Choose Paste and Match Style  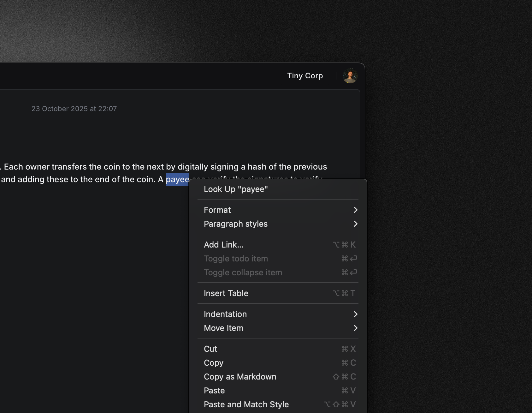tap(246, 404)
